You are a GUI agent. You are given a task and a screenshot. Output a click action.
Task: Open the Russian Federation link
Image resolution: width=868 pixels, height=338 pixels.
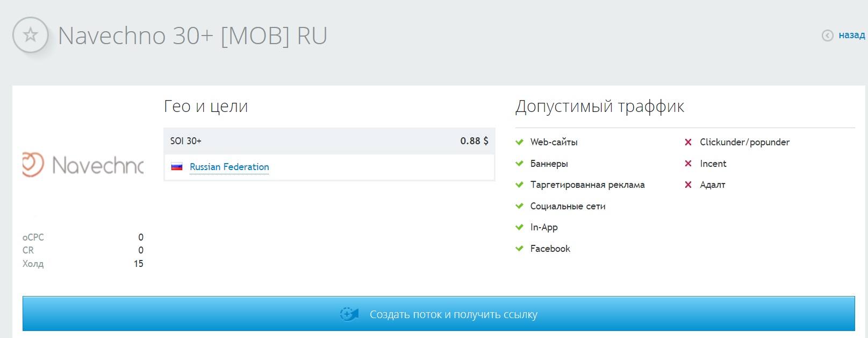229,167
